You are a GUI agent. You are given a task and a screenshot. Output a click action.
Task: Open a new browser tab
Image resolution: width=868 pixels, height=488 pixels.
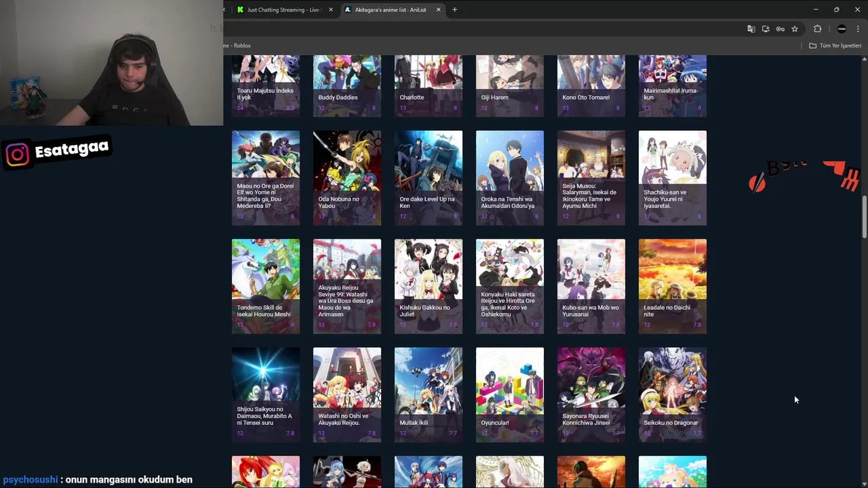click(x=454, y=9)
